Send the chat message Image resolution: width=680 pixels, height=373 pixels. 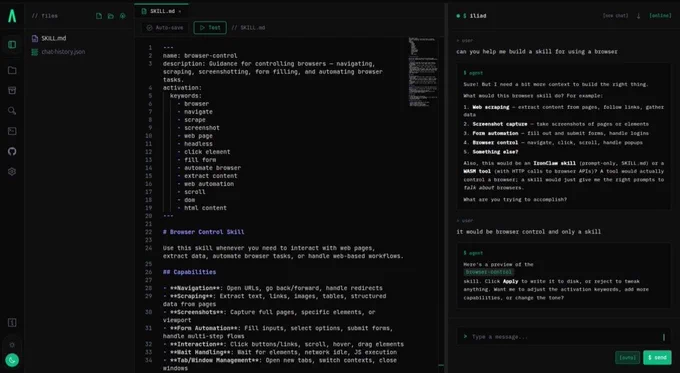pyautogui.click(x=657, y=358)
